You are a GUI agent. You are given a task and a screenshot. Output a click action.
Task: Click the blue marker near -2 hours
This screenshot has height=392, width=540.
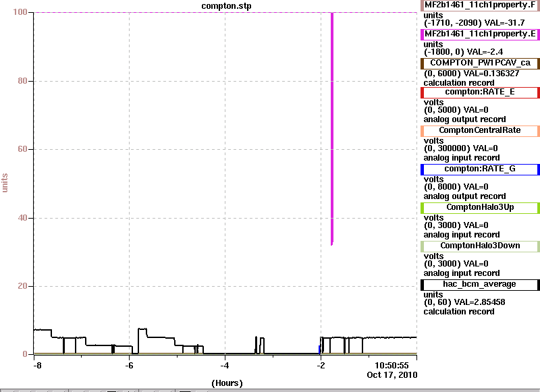(x=319, y=349)
